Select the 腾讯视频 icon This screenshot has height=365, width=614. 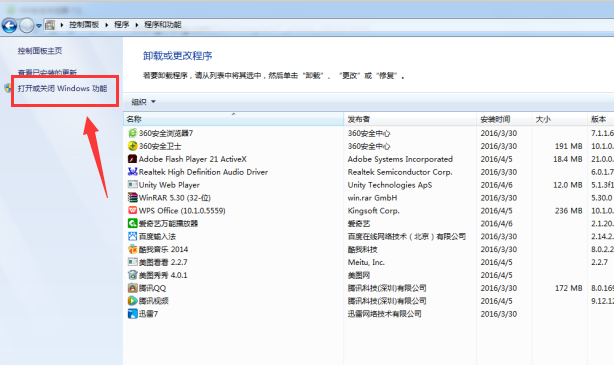(x=132, y=301)
